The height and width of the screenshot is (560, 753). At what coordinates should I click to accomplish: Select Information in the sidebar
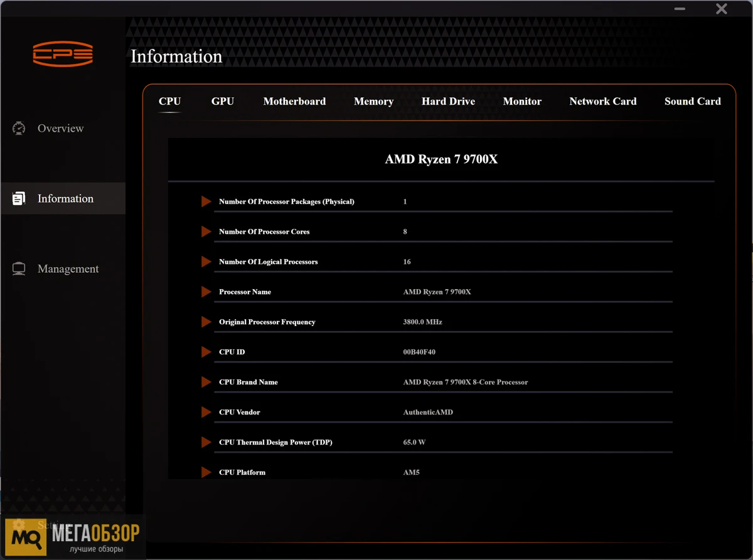point(63,199)
